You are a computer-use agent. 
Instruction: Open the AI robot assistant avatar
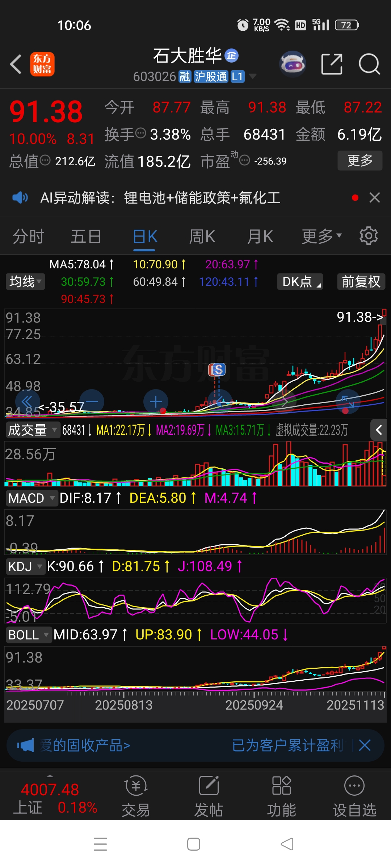click(293, 64)
